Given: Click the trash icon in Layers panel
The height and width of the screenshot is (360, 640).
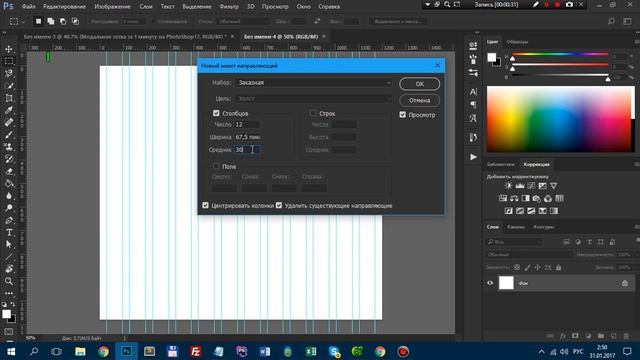Looking at the screenshot, I should click(626, 336).
